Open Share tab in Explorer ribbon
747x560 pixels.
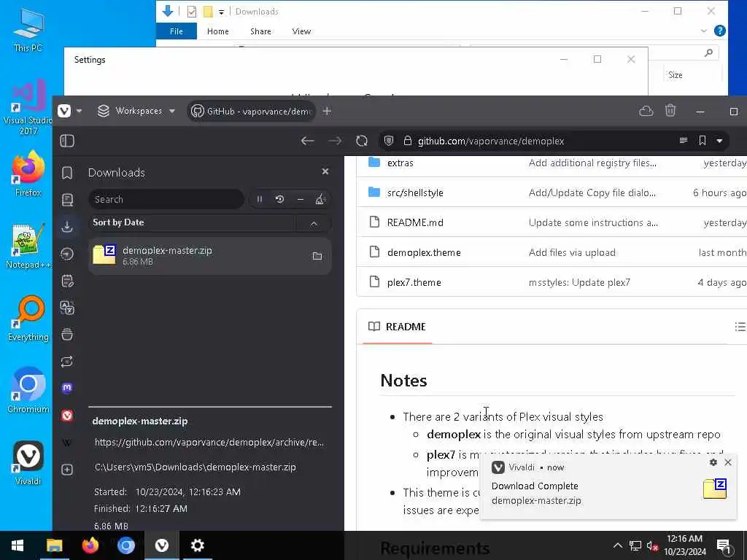tap(260, 31)
